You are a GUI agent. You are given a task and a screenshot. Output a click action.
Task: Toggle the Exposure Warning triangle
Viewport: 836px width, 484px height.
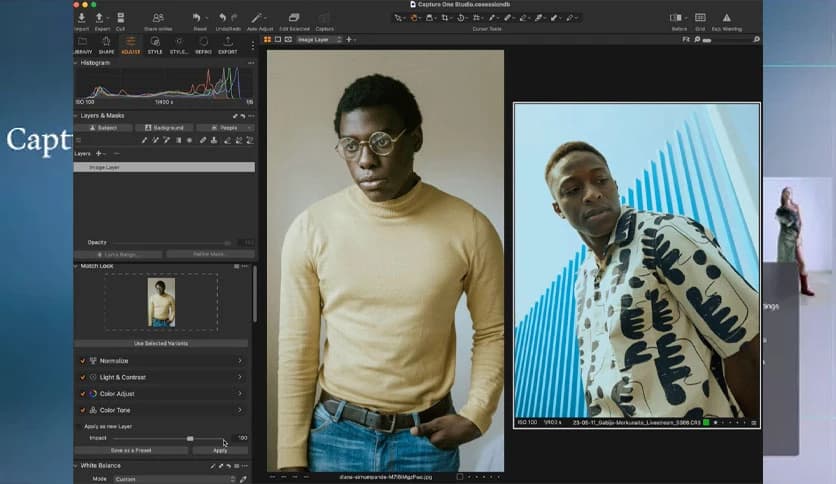726,18
